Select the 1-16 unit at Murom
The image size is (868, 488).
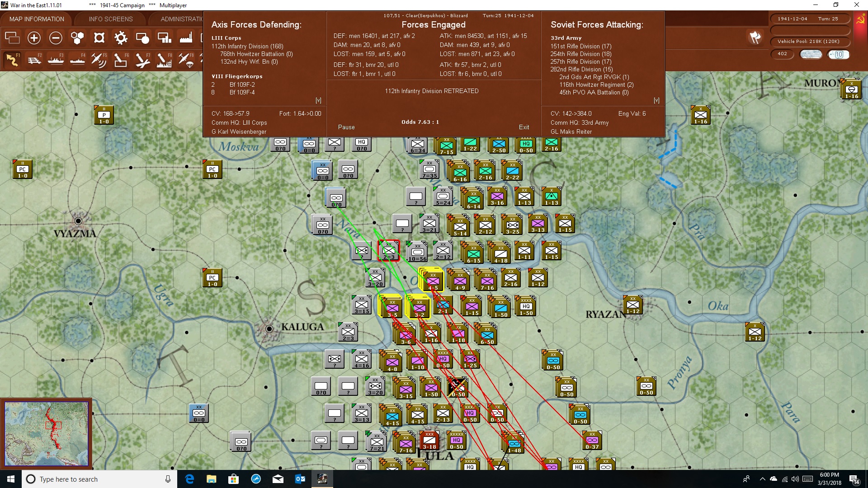[852, 89]
